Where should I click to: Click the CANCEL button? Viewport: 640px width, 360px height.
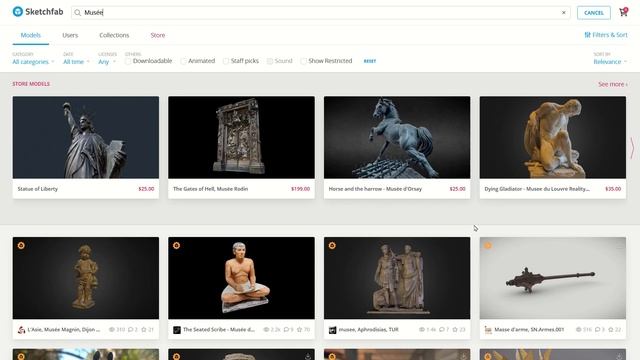(x=593, y=13)
